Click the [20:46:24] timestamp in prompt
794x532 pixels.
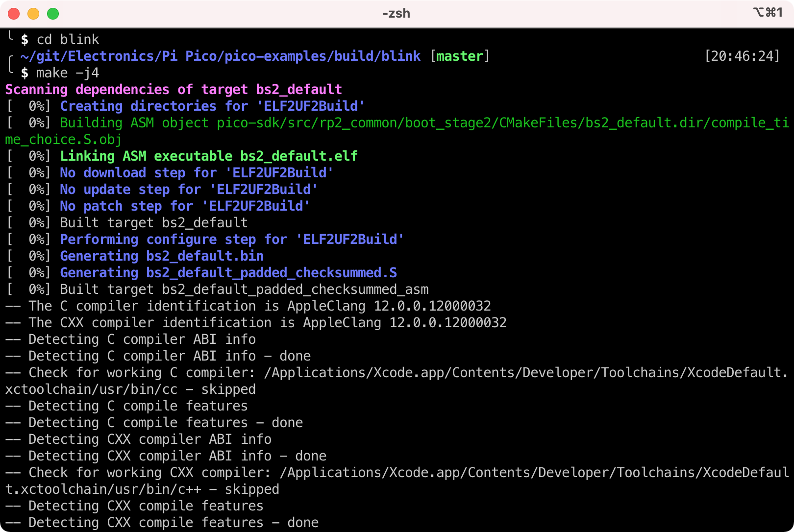click(x=742, y=56)
